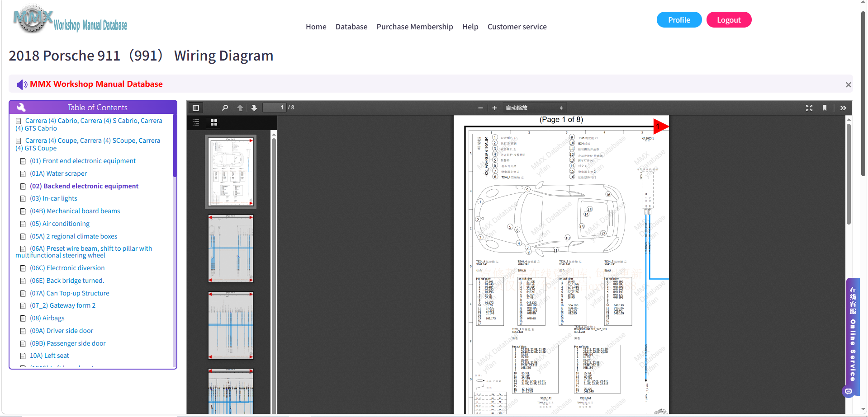The width and height of the screenshot is (868, 417).
Task: Zoom out the wiring diagram
Action: pos(480,108)
